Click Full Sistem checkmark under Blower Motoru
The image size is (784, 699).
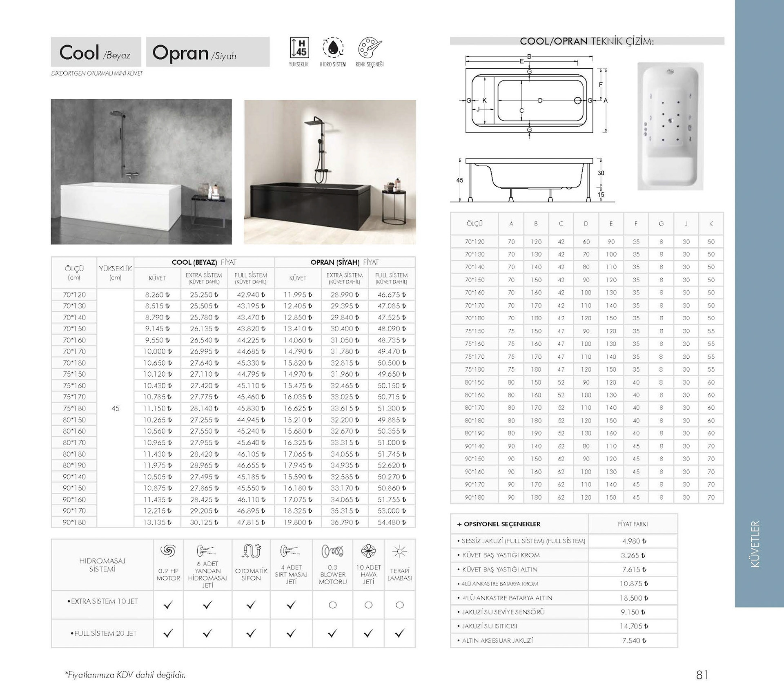pos(332,633)
